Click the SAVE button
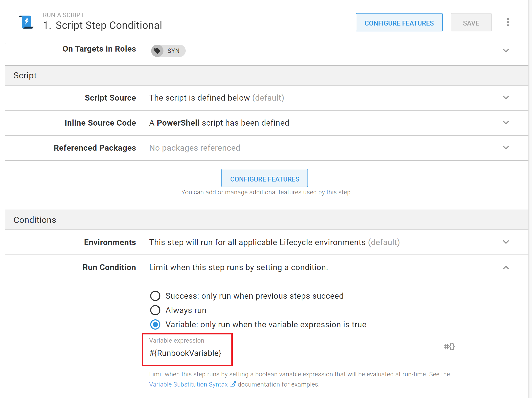The height and width of the screenshot is (398, 532). (x=471, y=22)
